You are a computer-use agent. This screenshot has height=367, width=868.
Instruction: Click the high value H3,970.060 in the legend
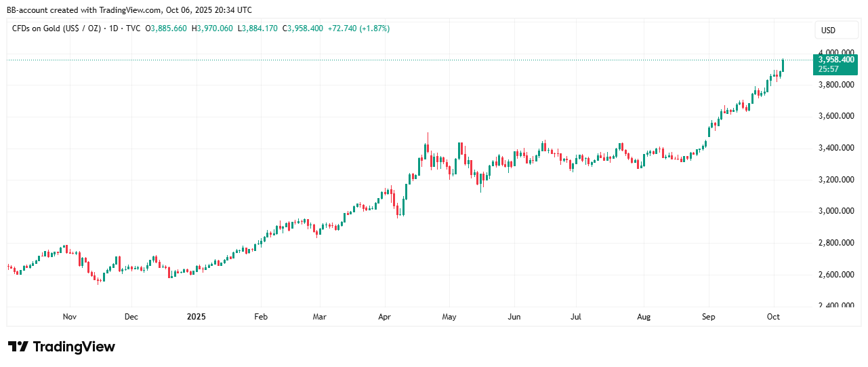coord(212,28)
